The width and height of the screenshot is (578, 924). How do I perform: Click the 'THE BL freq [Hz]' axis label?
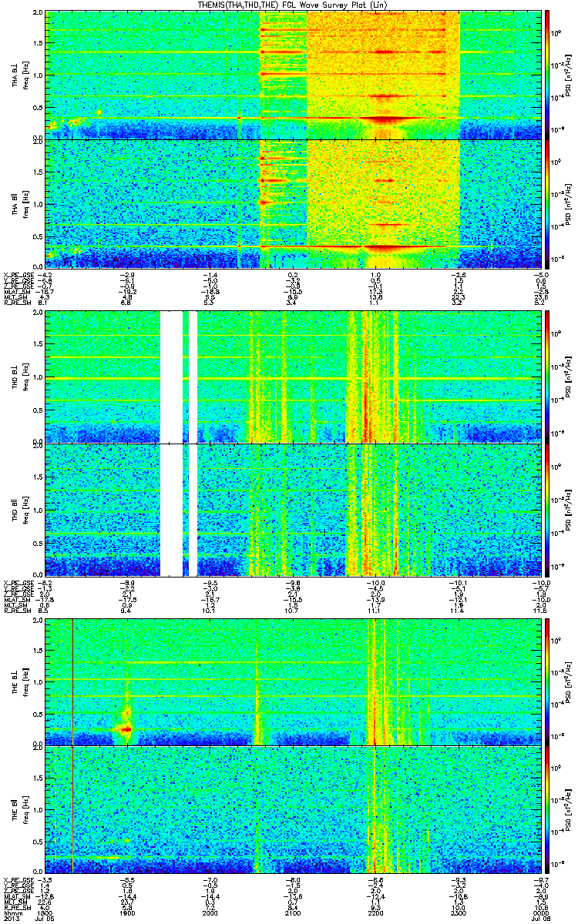[x=20, y=681]
